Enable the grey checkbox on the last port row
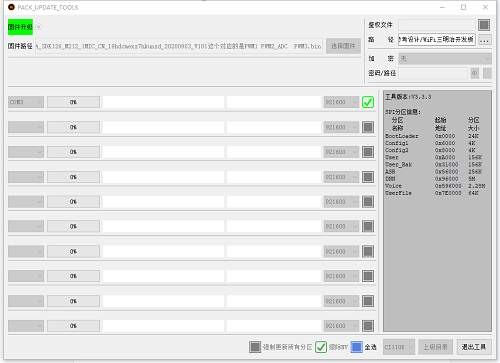 click(x=368, y=326)
